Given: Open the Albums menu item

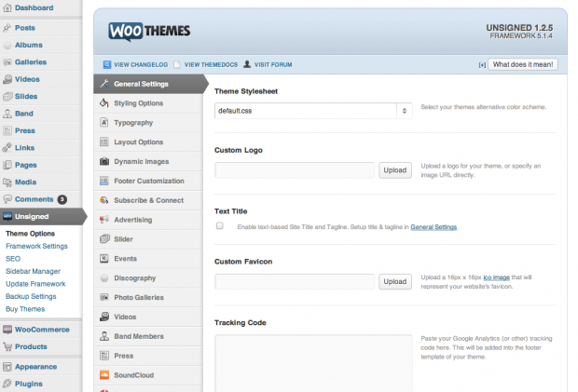Looking at the screenshot, I should (x=41, y=45).
